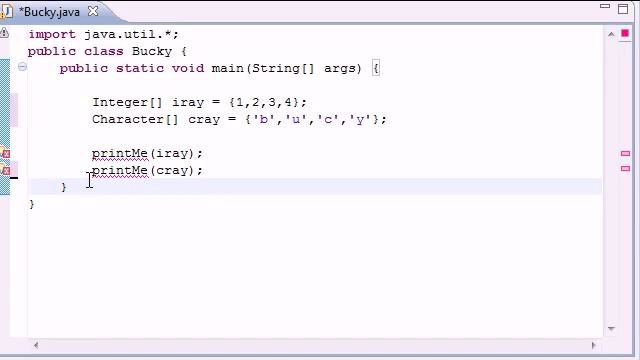This screenshot has height=360, width=640.
Task: Open quick fix for printMe(cray) error
Action: (5, 170)
